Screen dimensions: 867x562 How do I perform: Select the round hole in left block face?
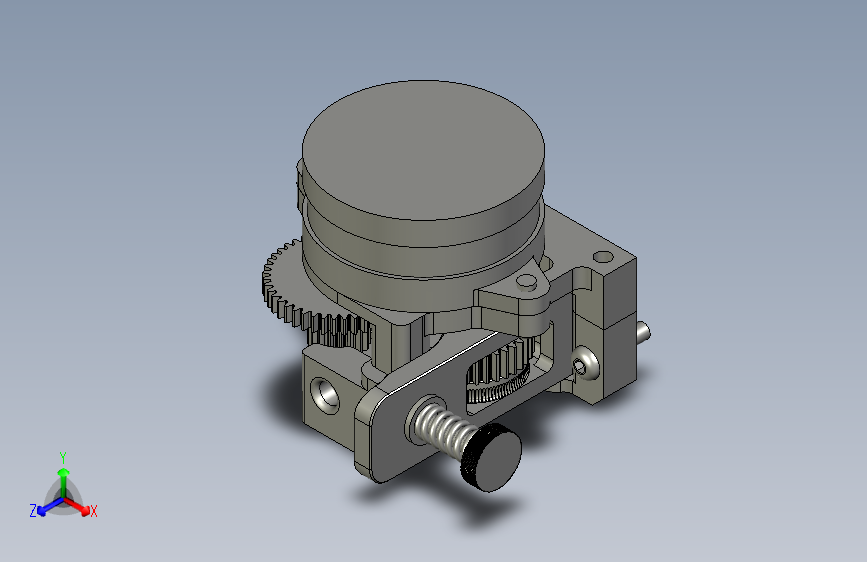click(x=325, y=394)
